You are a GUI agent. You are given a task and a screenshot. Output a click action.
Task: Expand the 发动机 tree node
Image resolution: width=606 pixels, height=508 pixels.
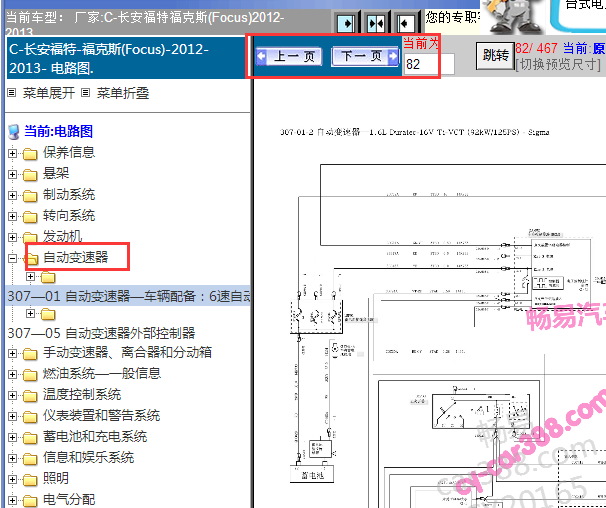point(12,237)
